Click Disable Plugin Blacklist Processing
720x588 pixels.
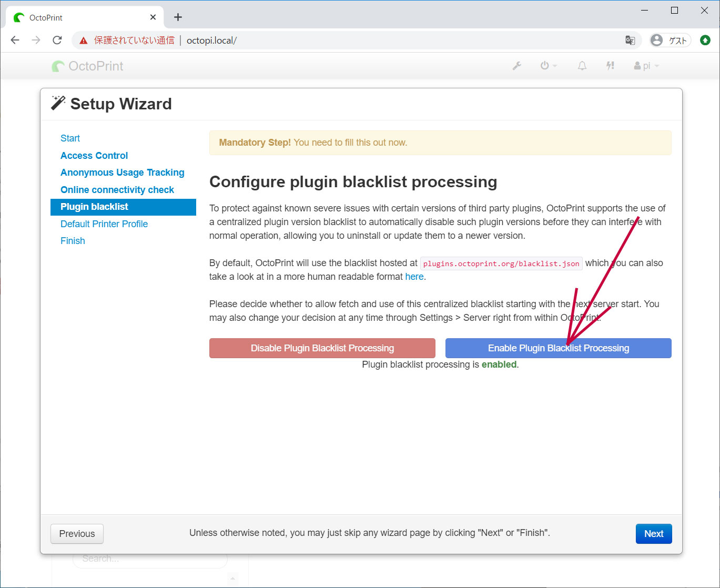(x=322, y=348)
